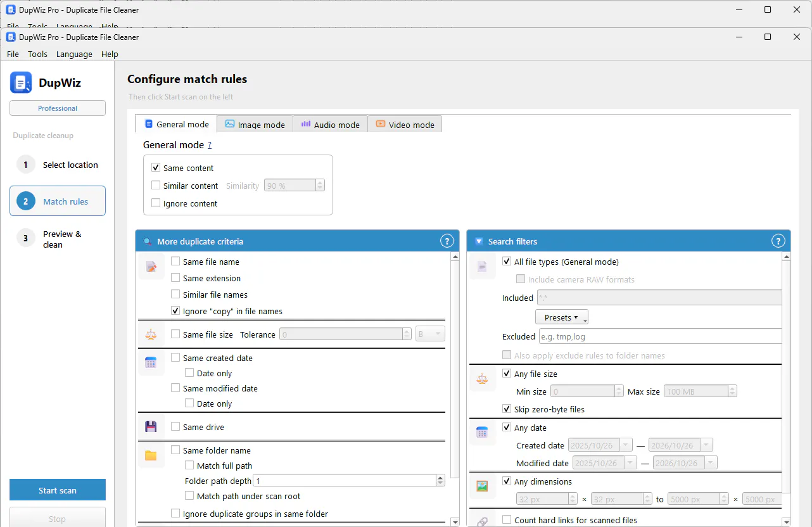Click the document icon beside All file types
This screenshot has width=812, height=527.
[x=482, y=267]
